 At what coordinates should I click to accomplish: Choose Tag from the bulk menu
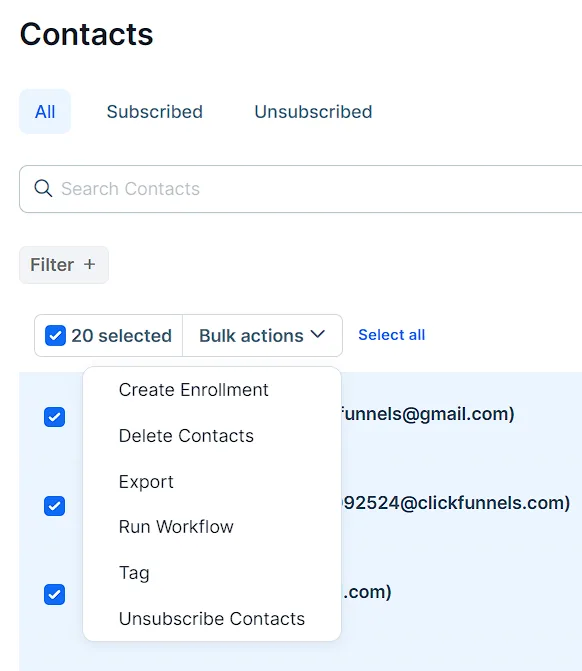point(134,573)
